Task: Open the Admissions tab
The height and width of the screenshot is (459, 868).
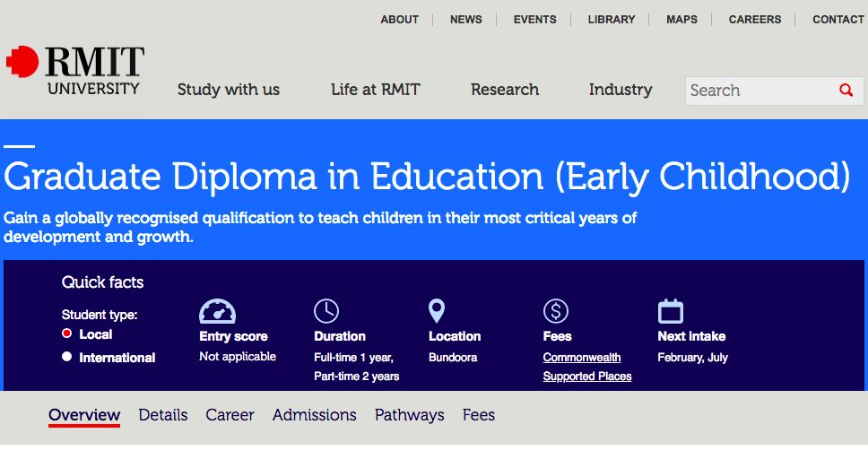Action: coord(315,415)
